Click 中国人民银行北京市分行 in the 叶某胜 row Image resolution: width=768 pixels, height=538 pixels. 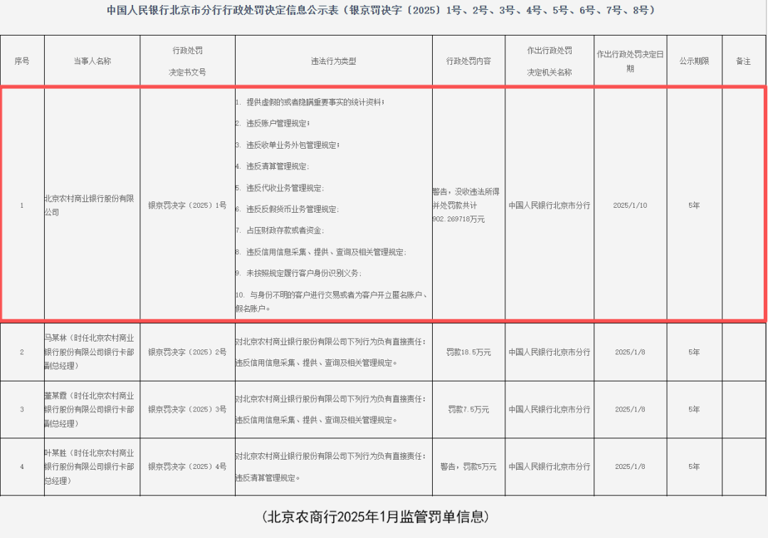pyautogui.click(x=550, y=466)
